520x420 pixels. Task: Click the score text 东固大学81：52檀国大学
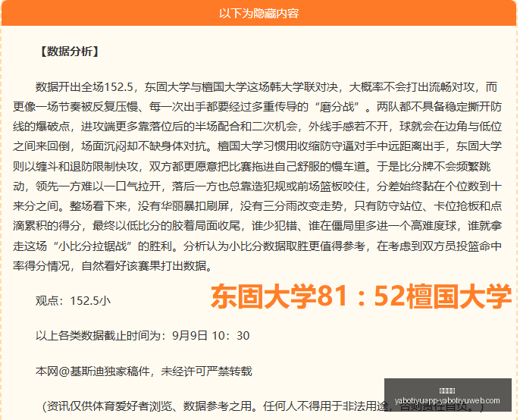[361, 296]
